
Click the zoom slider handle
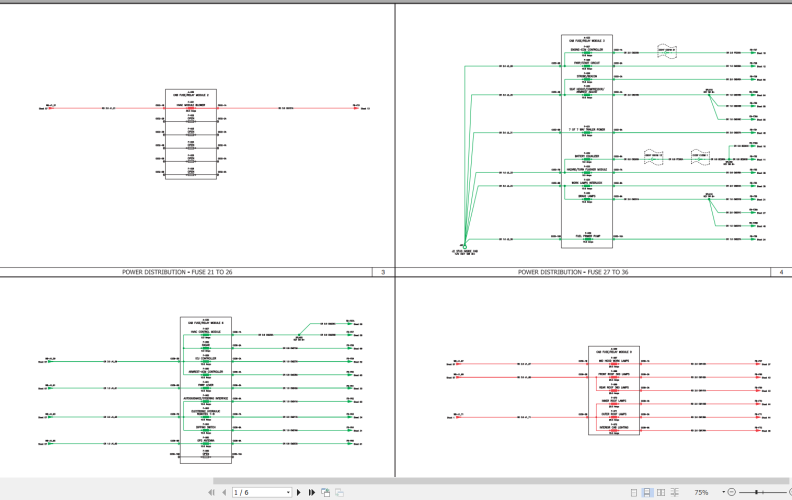tap(757, 492)
